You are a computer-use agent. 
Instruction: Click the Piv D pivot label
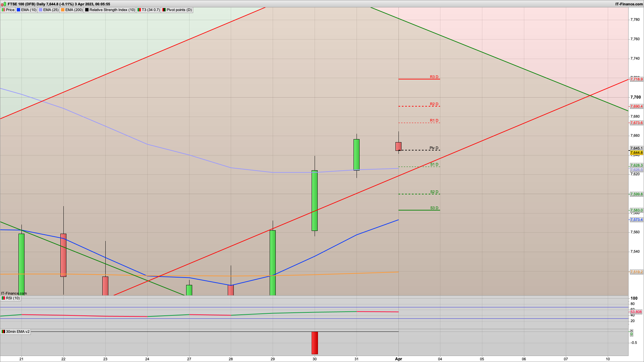click(434, 148)
